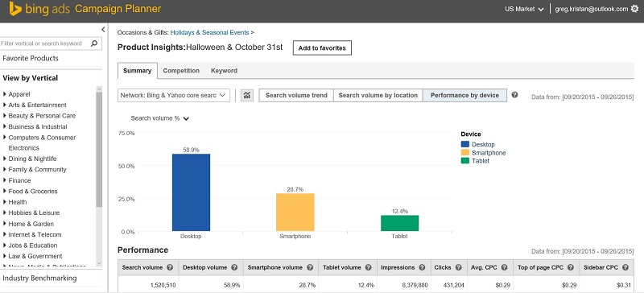Click the chart view icon button
The width and height of the screenshot is (644, 293).
click(247, 95)
